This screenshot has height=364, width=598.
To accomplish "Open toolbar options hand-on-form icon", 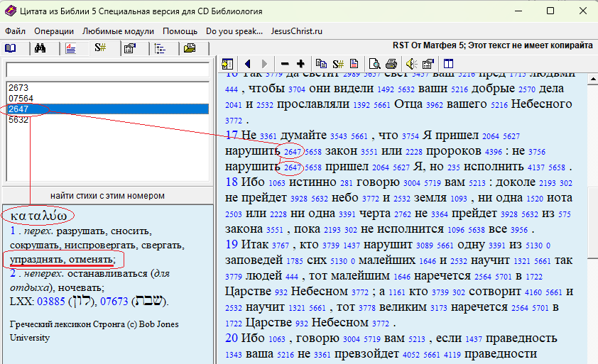I will click(x=428, y=64).
